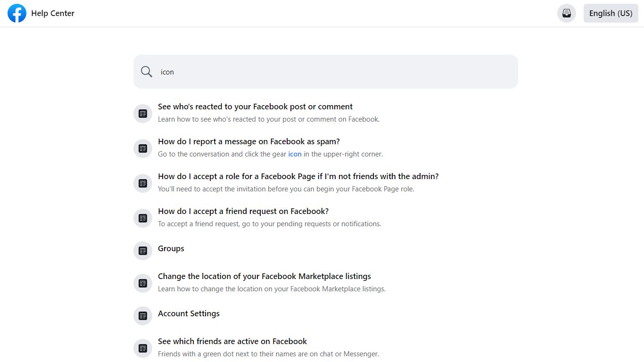
Task: Open the English (US) language selector
Action: (x=611, y=13)
